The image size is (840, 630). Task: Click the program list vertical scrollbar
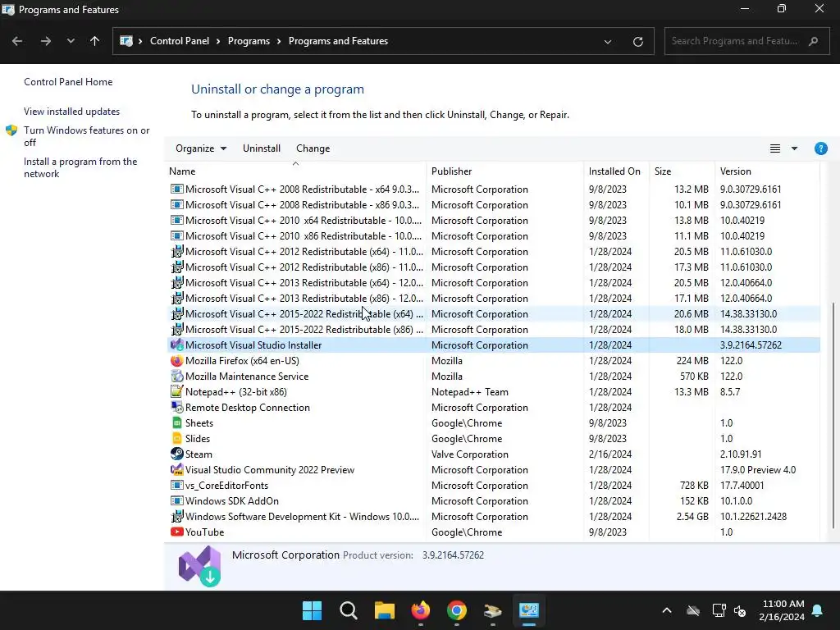[x=833, y=415]
